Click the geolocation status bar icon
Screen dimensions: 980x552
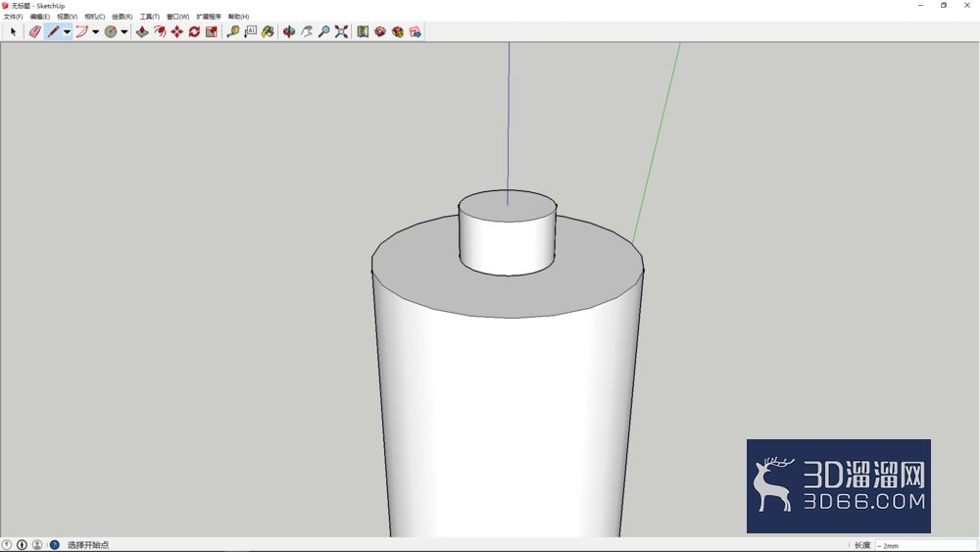6,544
